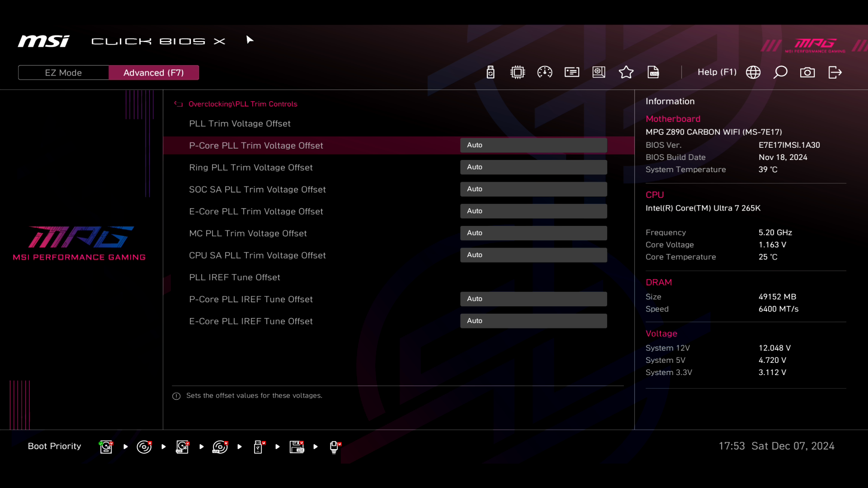
Task: Select the CPU SA PLL Trim Voltage Offset row
Action: (257, 255)
